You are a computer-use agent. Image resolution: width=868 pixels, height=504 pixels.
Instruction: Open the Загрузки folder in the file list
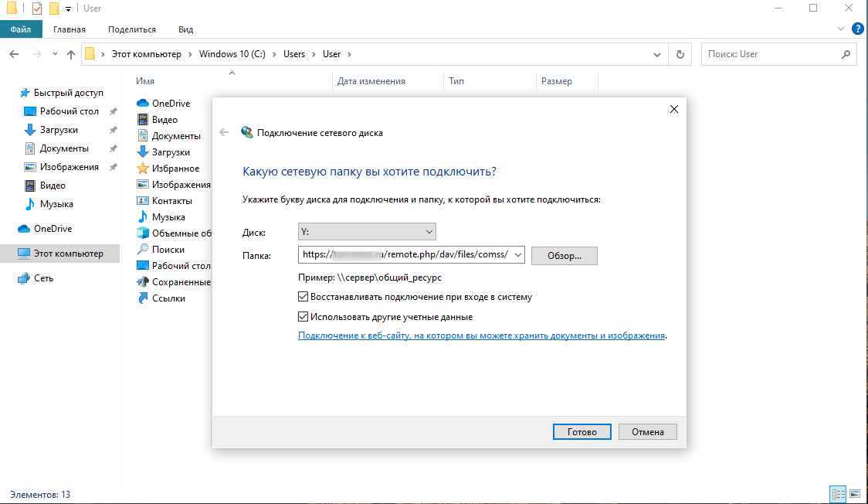pyautogui.click(x=163, y=152)
